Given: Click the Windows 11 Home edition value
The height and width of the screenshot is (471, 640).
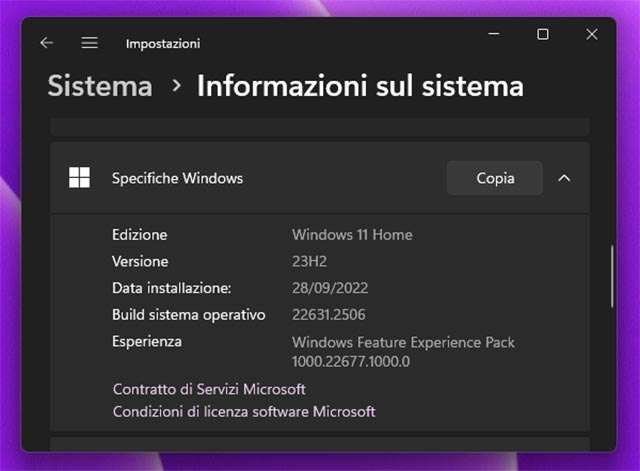Looking at the screenshot, I should click(352, 235).
